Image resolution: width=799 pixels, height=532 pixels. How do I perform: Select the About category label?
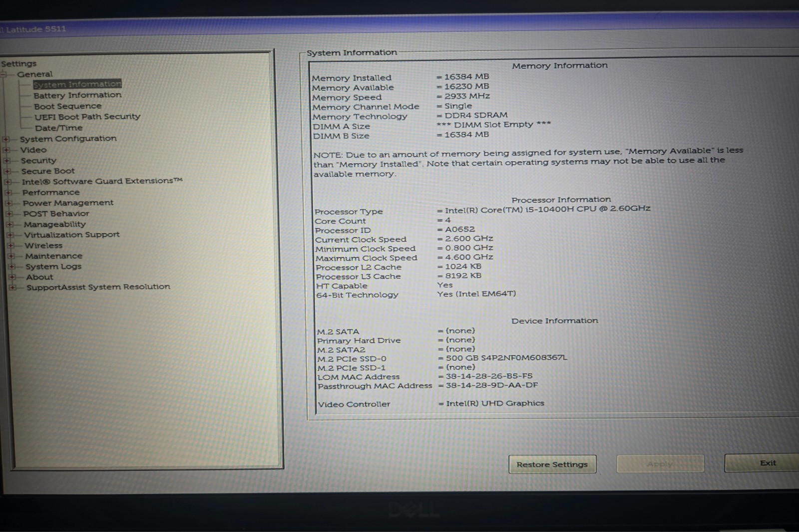(39, 277)
